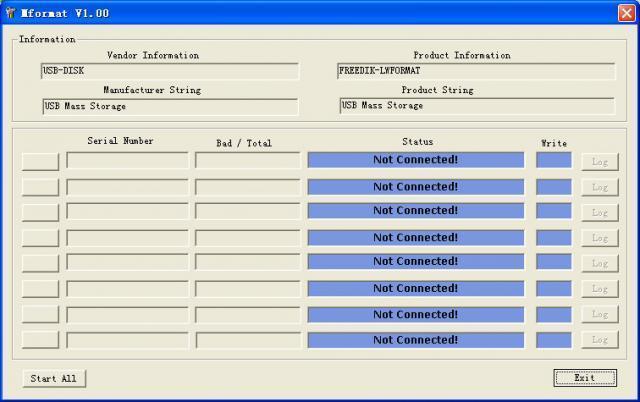Image resolution: width=640 pixels, height=402 pixels.
Task: Click the Manufacturer String input field
Action: click(170, 107)
